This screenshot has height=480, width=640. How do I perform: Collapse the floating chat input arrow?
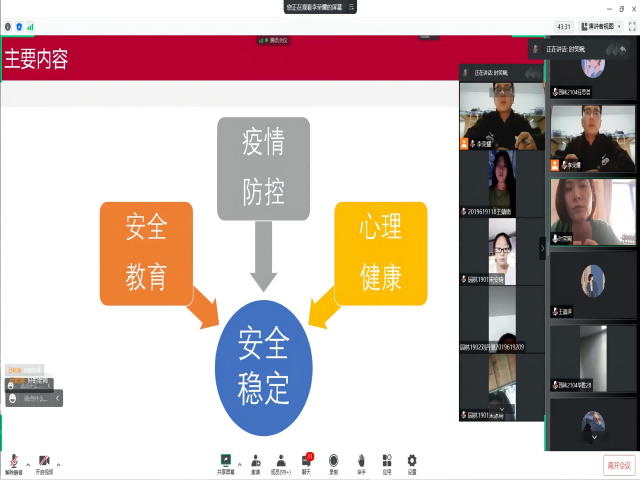click(x=58, y=398)
